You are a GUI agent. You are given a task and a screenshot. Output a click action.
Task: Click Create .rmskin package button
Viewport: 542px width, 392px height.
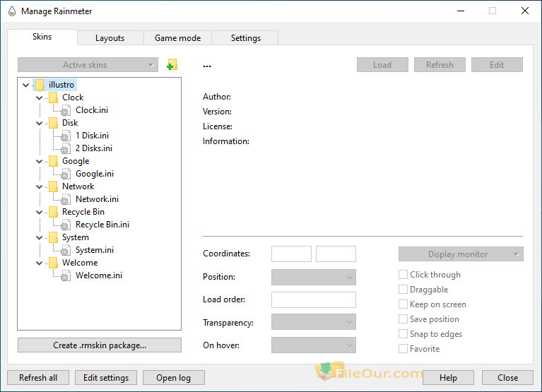click(x=100, y=345)
